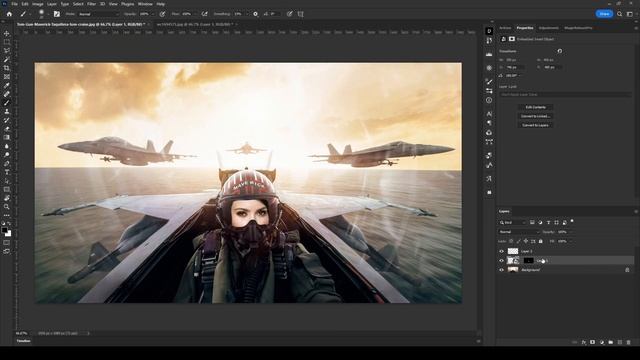Select the Brush tool in the toolbox
This screenshot has width=640, height=360.
(7, 103)
